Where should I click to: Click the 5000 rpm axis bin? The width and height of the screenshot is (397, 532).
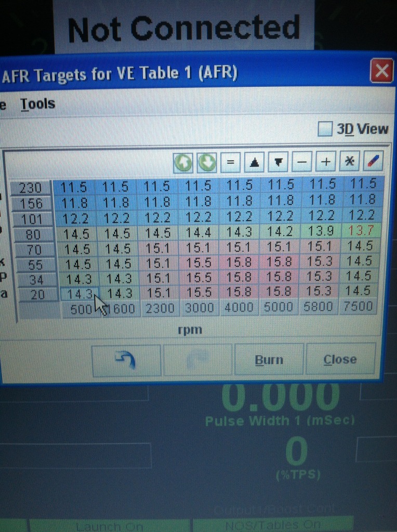point(279,307)
